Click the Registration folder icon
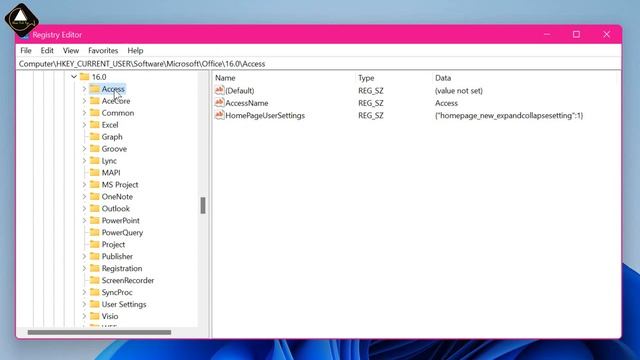This screenshot has height=360, width=640. tap(95, 268)
